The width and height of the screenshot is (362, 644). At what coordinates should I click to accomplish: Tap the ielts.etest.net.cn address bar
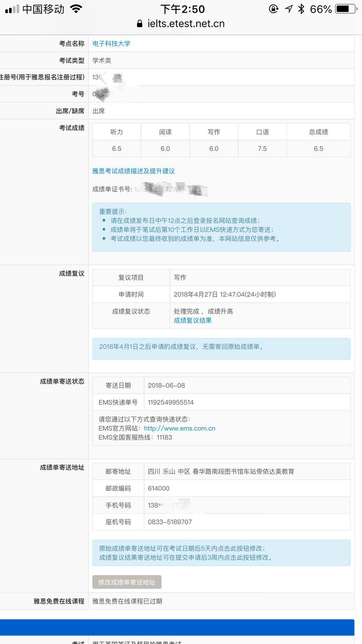[x=186, y=23]
